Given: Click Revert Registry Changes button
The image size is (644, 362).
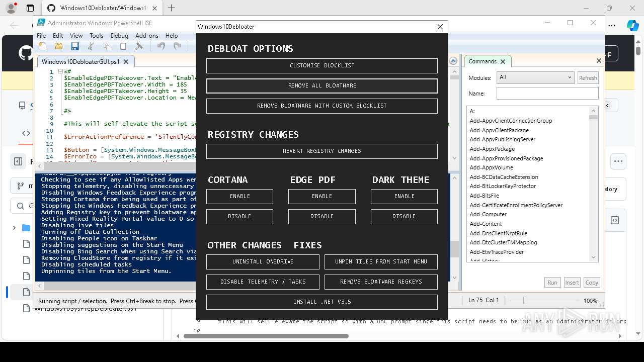Looking at the screenshot, I should point(322,151).
